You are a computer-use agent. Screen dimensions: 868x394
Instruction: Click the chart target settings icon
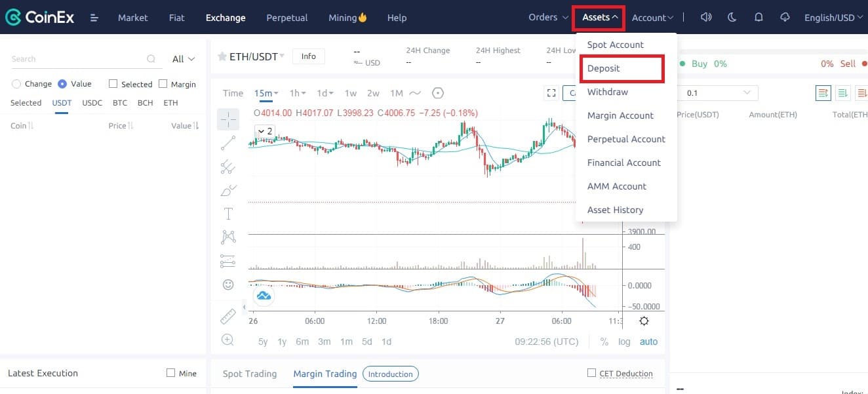438,93
